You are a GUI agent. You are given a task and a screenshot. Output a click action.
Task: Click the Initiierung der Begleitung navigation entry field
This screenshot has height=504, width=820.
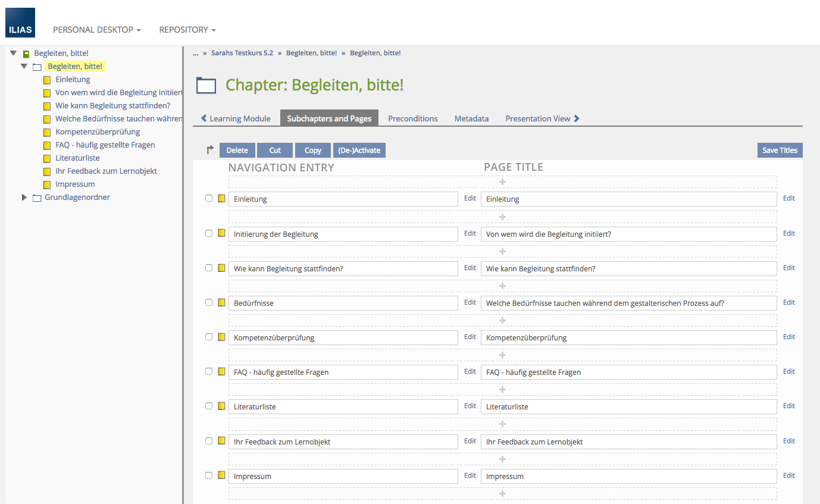(343, 234)
